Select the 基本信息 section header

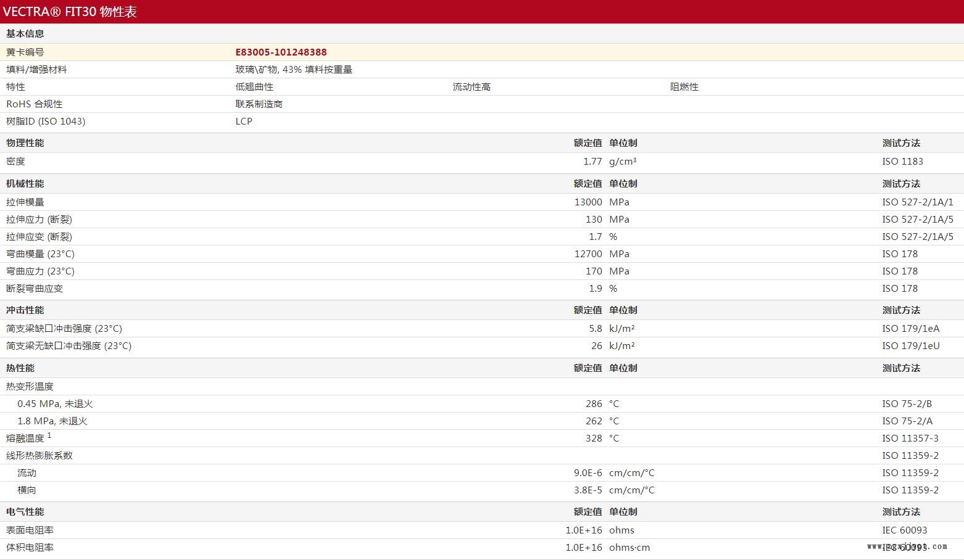[x=25, y=34]
